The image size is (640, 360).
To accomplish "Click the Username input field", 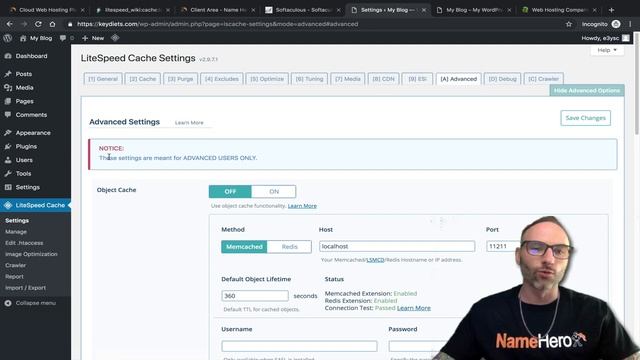I will pyautogui.click(x=299, y=346).
